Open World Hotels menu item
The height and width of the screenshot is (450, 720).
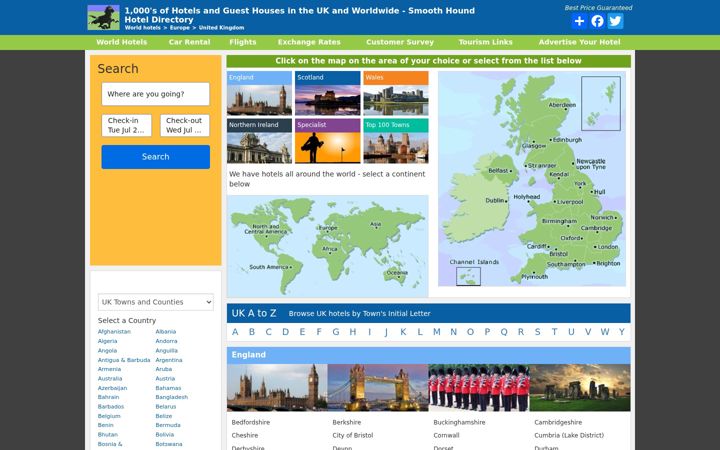122,42
